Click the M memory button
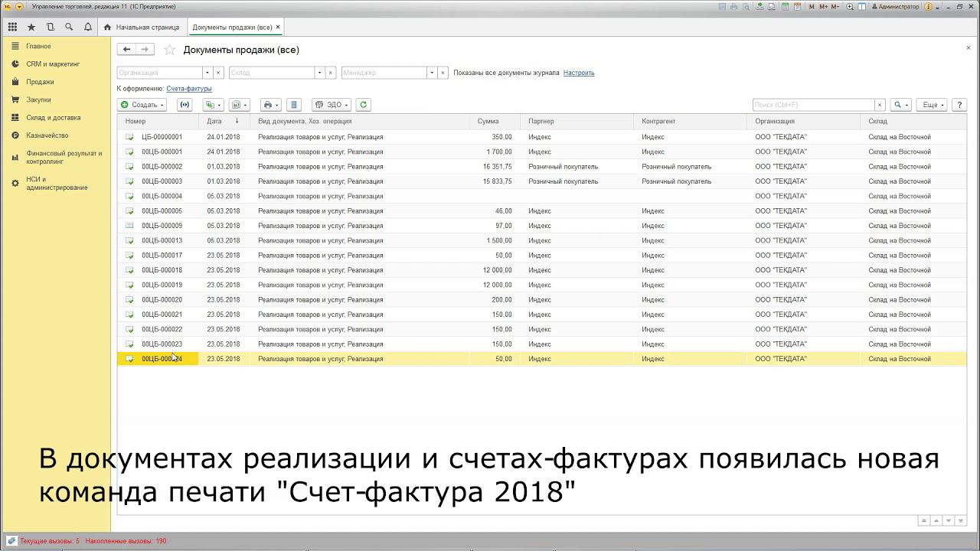980x551 pixels. (x=812, y=6)
